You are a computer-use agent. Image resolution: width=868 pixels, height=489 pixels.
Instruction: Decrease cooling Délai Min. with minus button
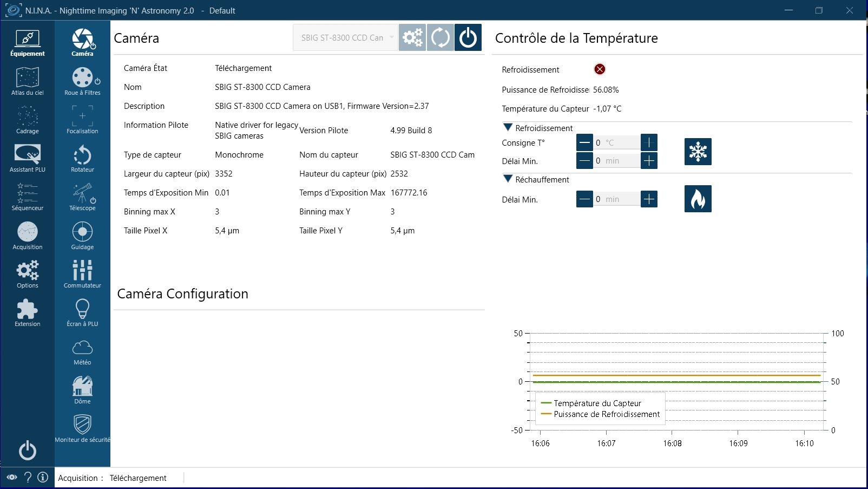point(584,161)
